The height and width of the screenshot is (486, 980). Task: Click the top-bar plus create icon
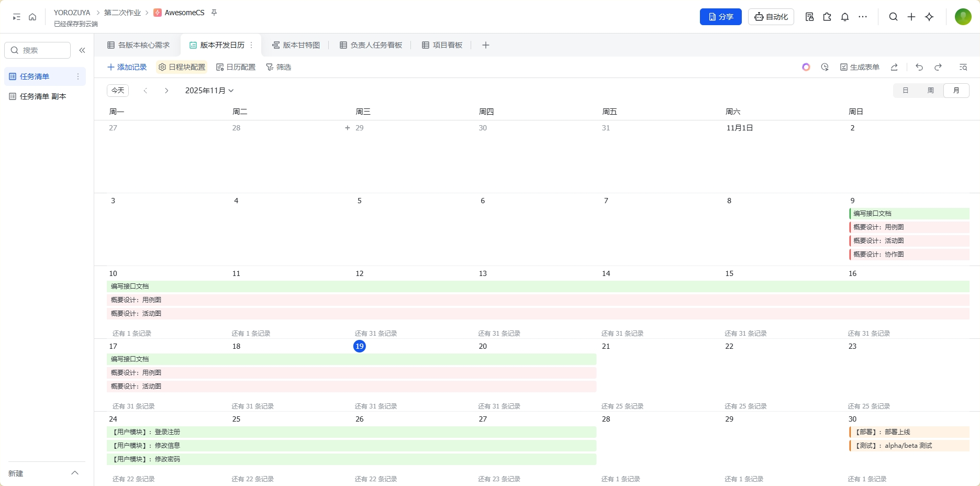click(x=911, y=17)
